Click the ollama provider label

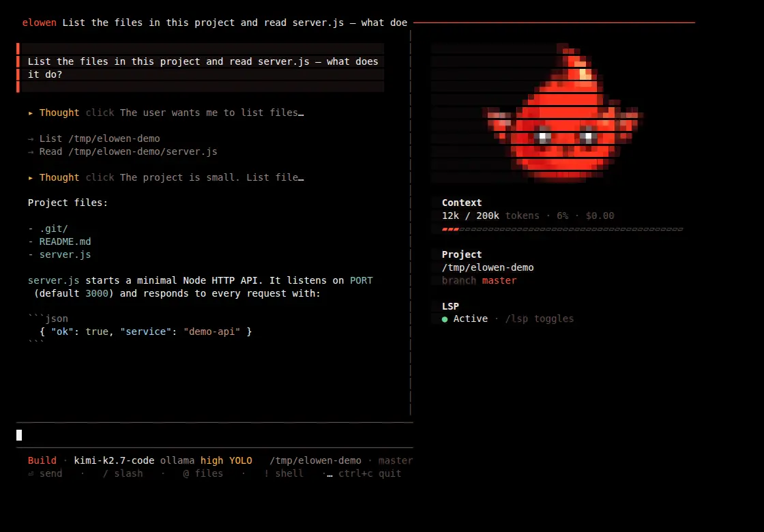coord(177,460)
